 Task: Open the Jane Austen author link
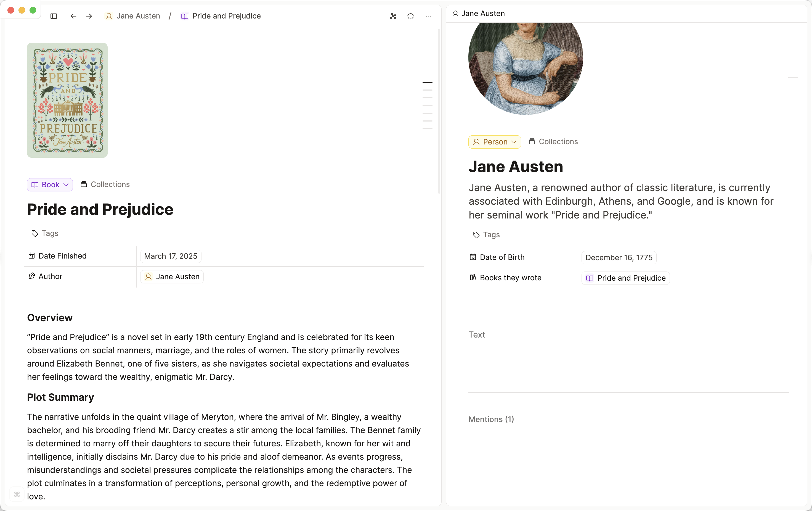[x=172, y=277]
